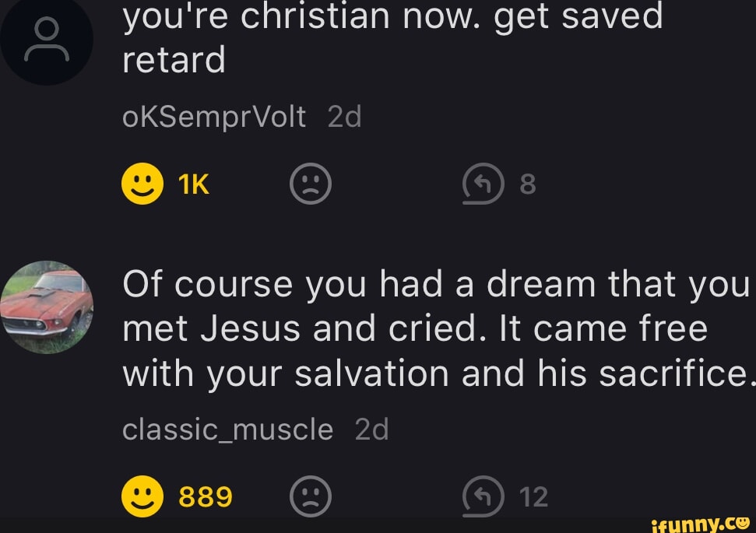Smile at classic_muscle's comment

(141, 496)
